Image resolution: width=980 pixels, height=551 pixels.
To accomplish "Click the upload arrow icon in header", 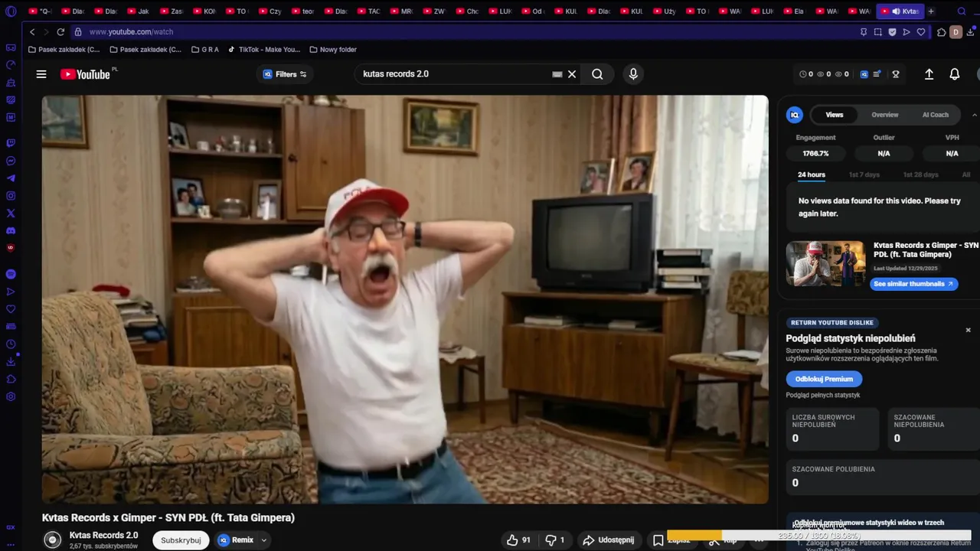I will coord(929,74).
